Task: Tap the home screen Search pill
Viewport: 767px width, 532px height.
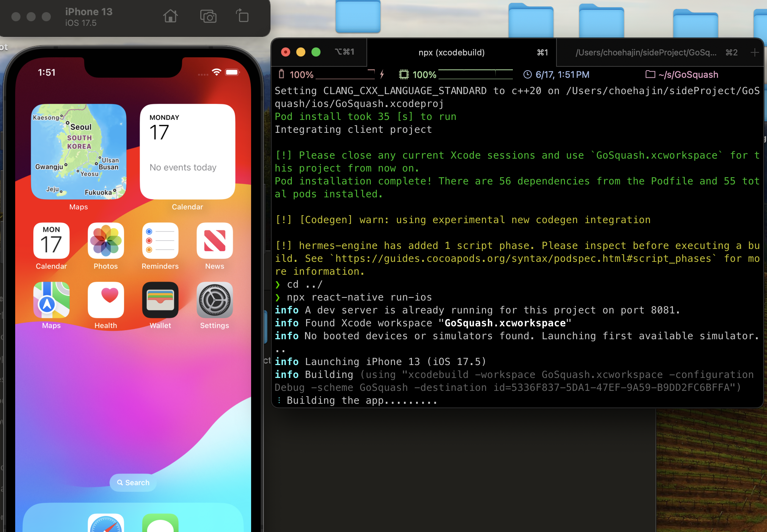Action: click(133, 482)
